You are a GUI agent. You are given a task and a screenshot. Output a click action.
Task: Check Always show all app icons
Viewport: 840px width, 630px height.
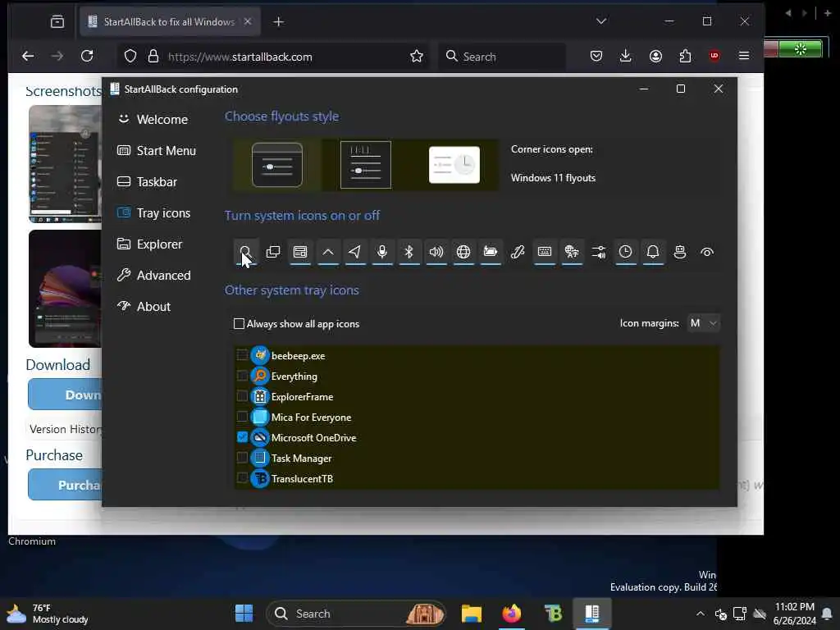coord(239,323)
